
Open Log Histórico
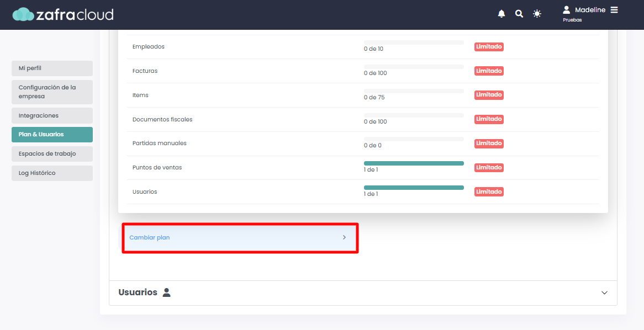(x=52, y=173)
